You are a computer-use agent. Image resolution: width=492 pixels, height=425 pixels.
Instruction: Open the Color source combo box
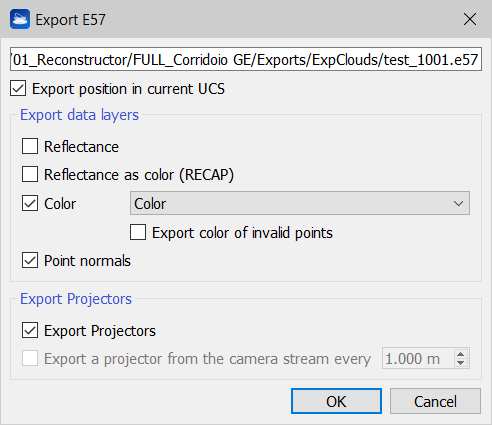300,203
